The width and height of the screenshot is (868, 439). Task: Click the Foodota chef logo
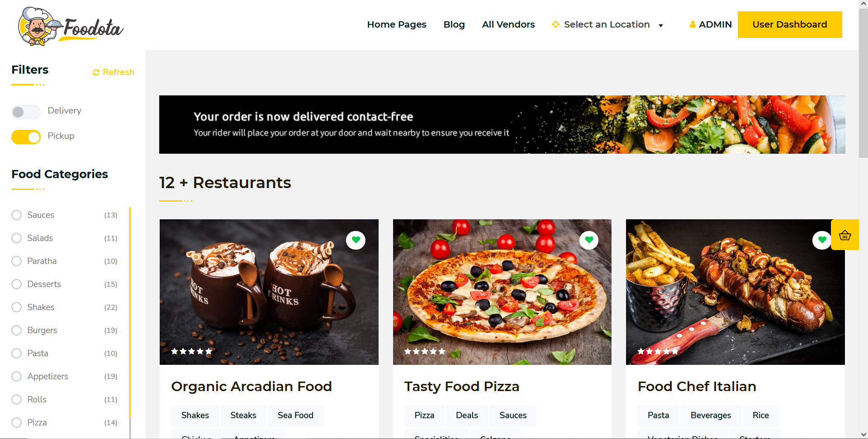(71, 26)
